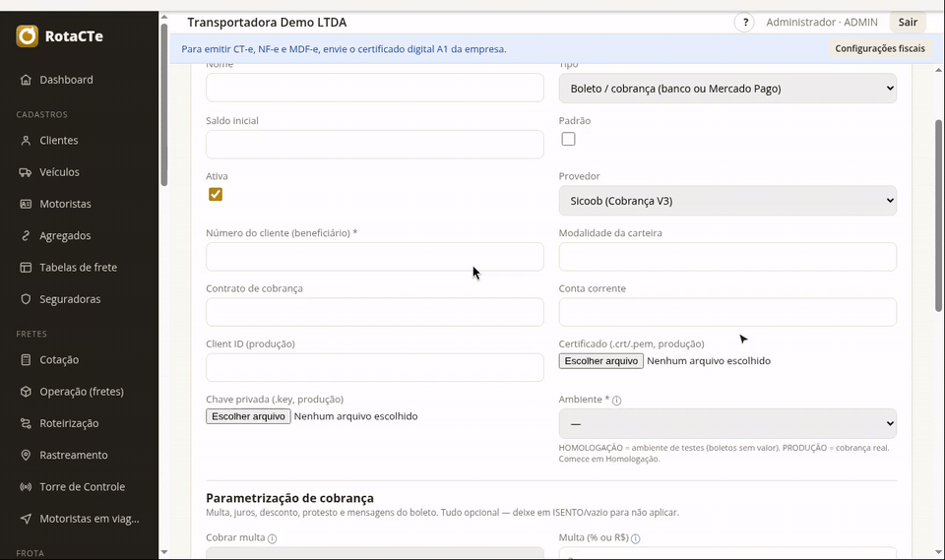Open Dashboard via its home icon
Screen dimensions: 945x560
click(x=26, y=80)
